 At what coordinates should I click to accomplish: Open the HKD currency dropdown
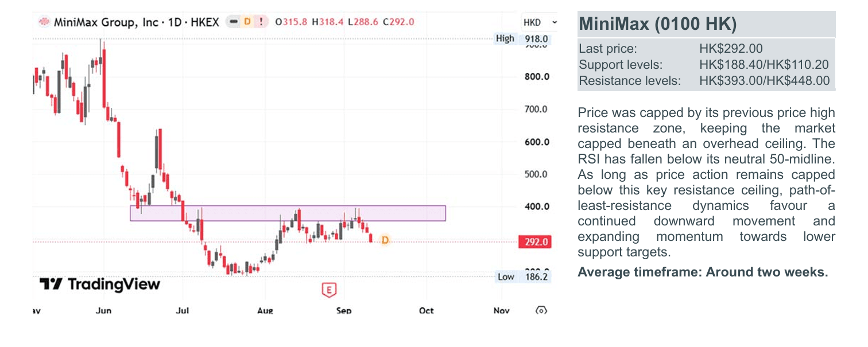pyautogui.click(x=540, y=22)
